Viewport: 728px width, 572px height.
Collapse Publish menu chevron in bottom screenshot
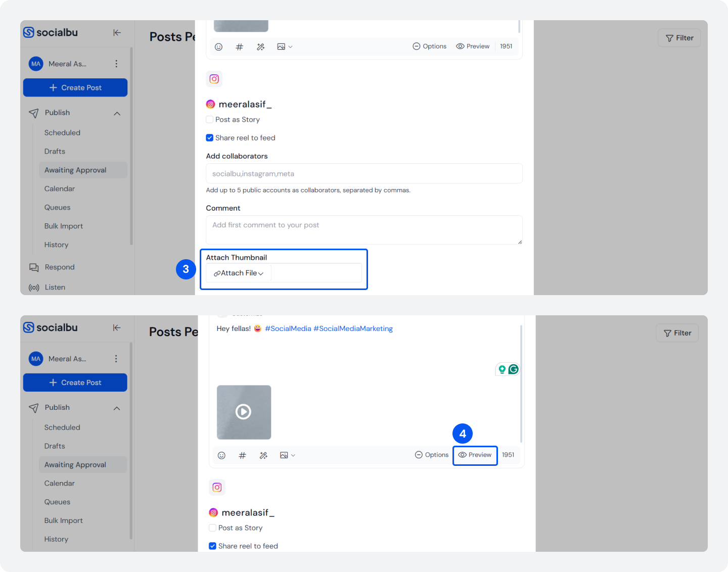[x=117, y=408]
